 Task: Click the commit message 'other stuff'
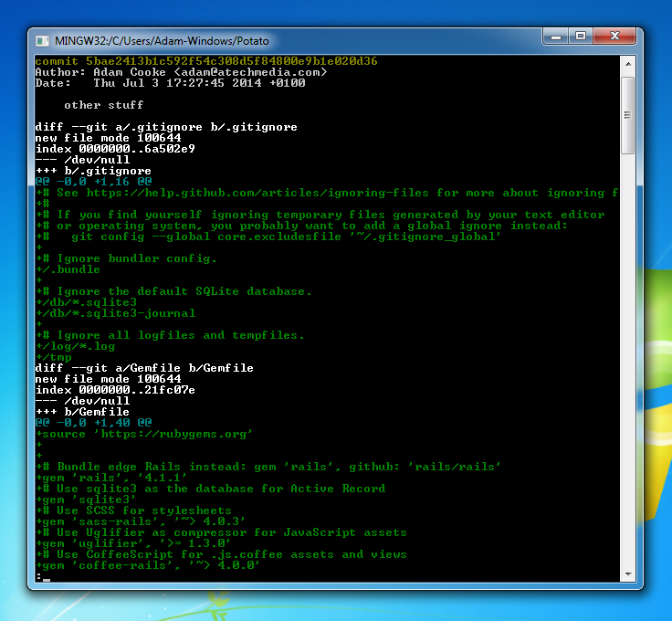click(x=104, y=105)
